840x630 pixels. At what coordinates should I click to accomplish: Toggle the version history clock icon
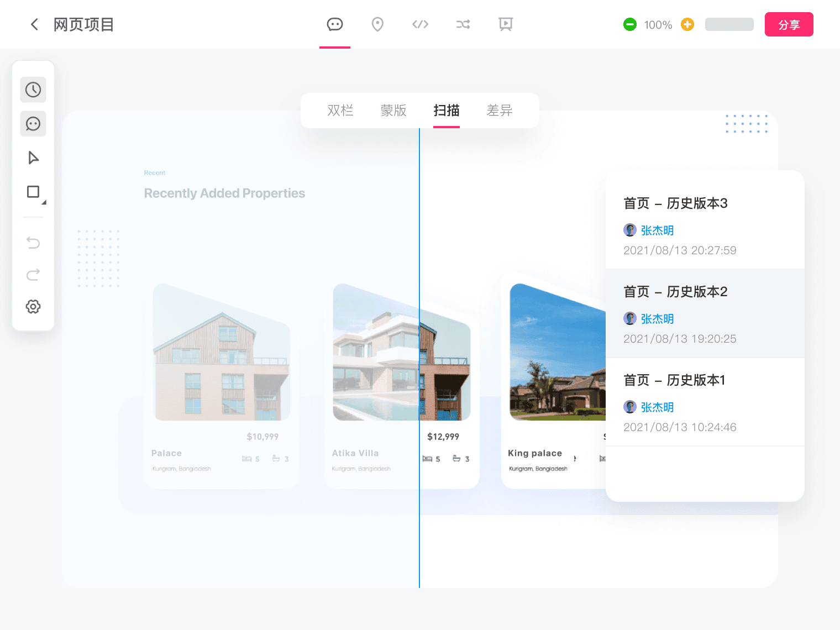pos(33,90)
